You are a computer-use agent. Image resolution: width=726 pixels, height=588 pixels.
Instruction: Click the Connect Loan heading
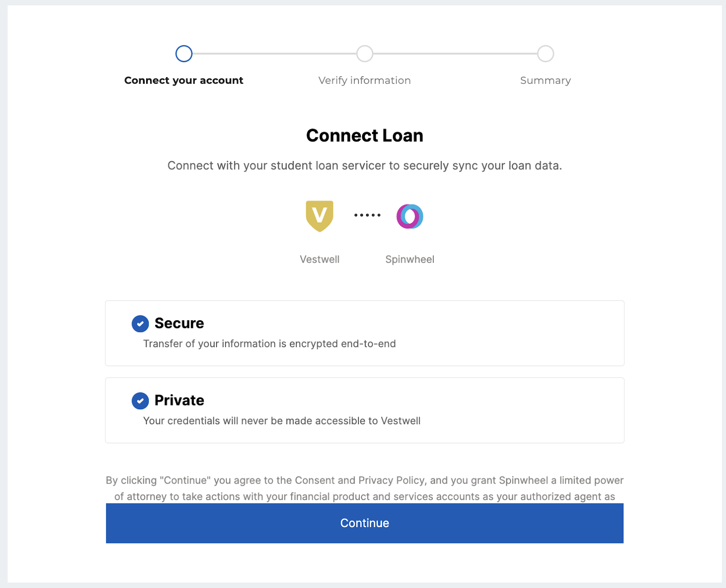point(364,136)
